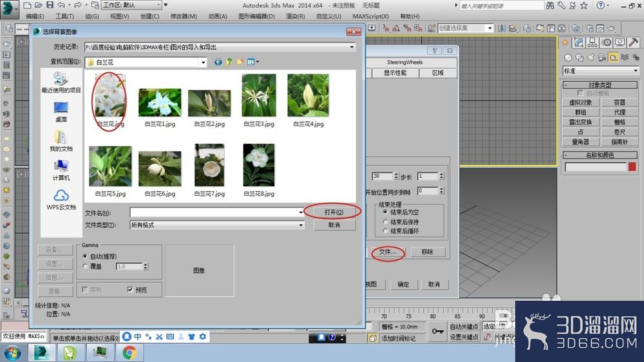Collapse the 名称和颜色 rollout
This screenshot has width=644, height=362.
[x=600, y=155]
